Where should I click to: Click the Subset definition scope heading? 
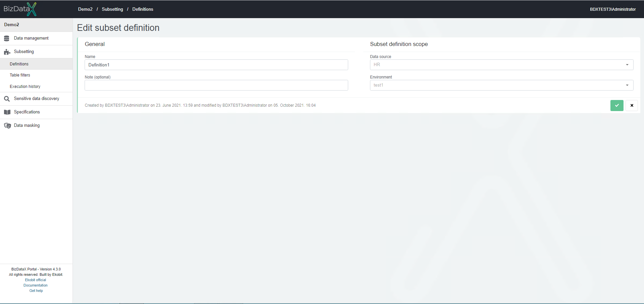coord(399,44)
